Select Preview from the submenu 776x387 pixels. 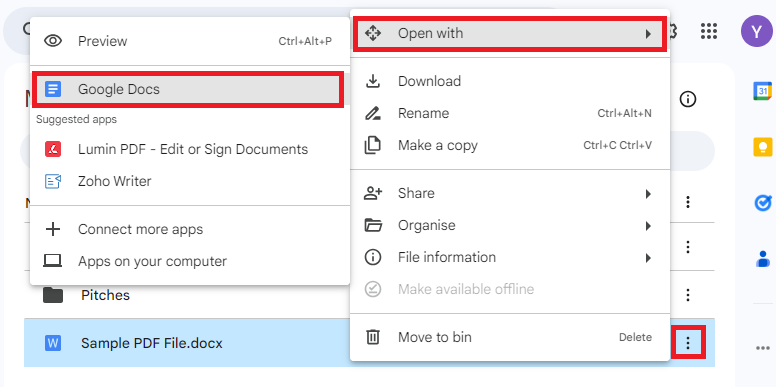(190, 41)
